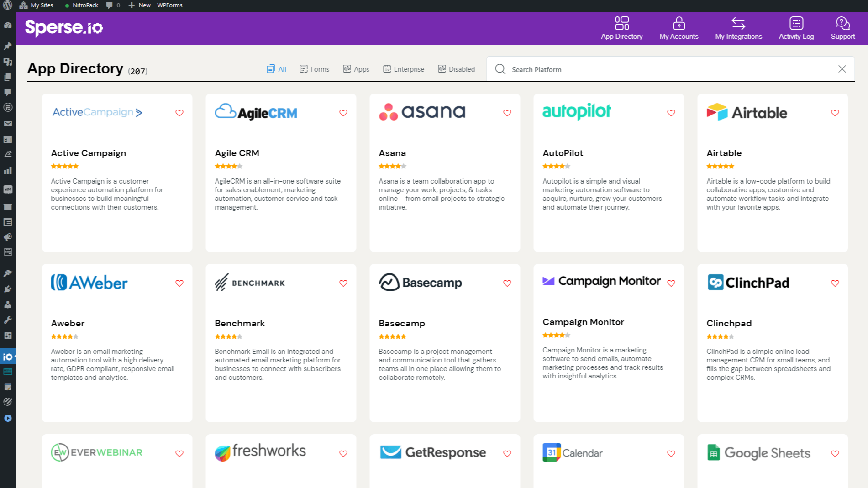Switch to the Forms filter tab

click(x=314, y=69)
